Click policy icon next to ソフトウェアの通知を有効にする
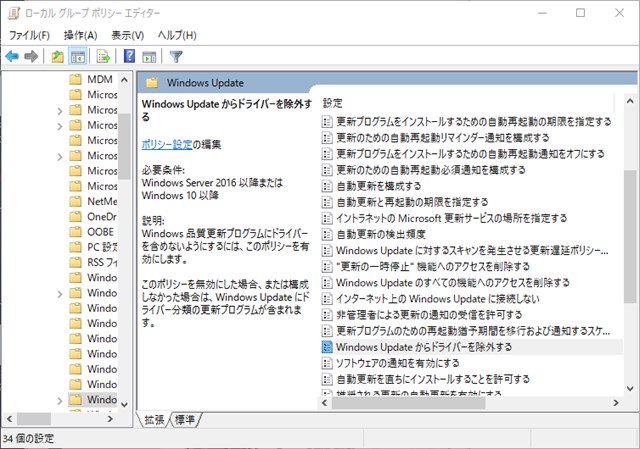This screenshot has width=640, height=449. (327, 363)
